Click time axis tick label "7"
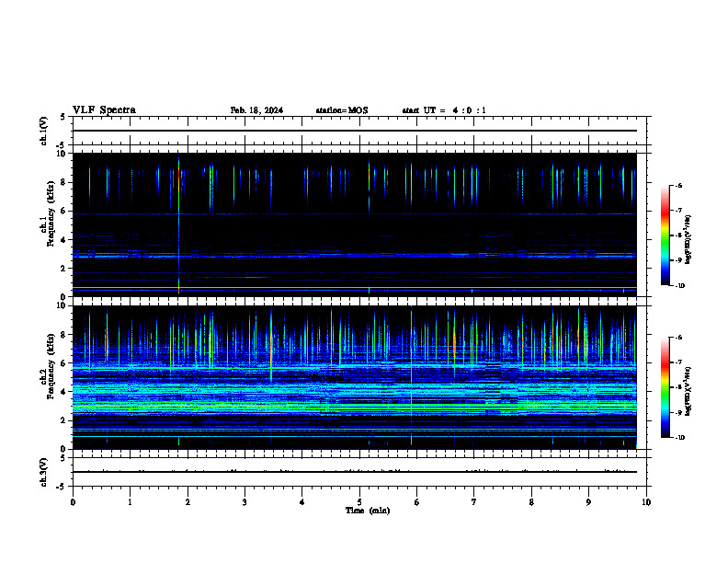 coord(474,502)
